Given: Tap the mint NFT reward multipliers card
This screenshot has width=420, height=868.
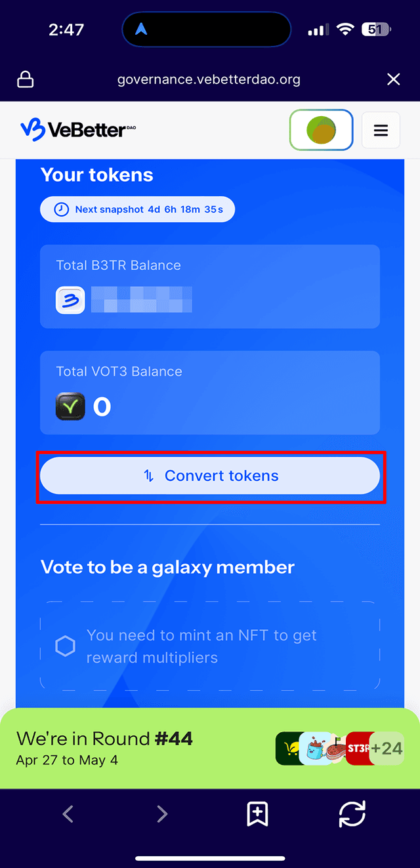Looking at the screenshot, I should pyautogui.click(x=210, y=646).
